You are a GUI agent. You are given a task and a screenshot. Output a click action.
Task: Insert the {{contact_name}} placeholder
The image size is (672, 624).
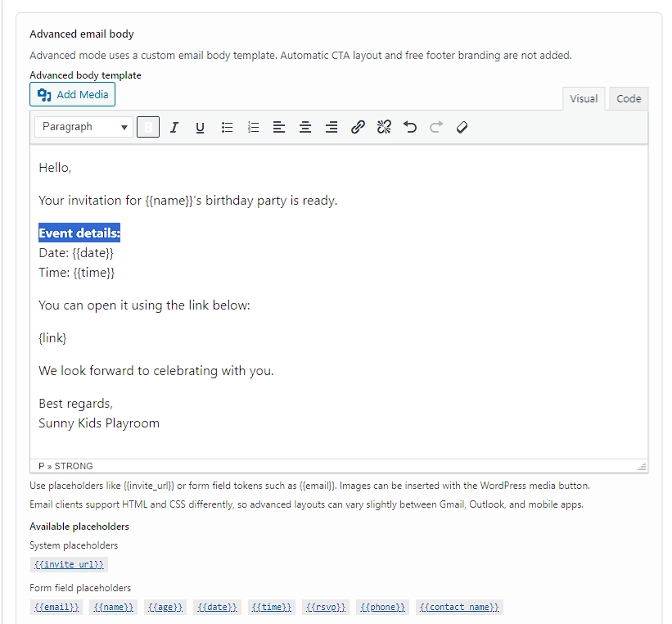[x=458, y=607]
